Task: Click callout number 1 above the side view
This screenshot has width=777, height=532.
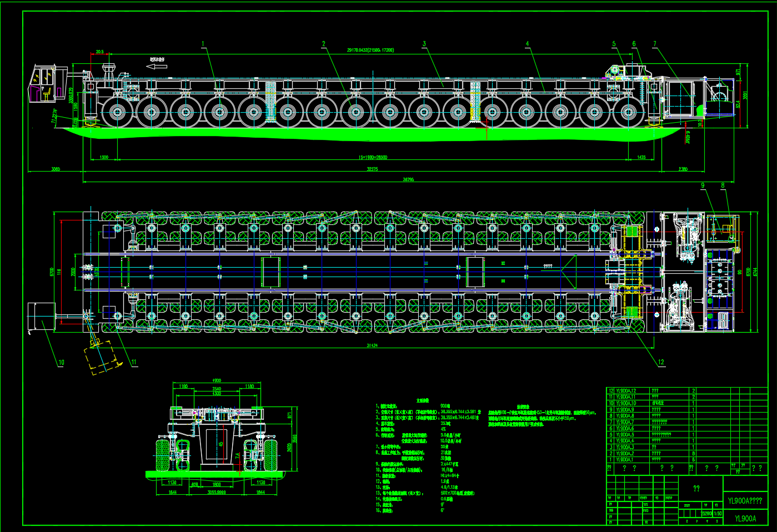Action: [x=203, y=44]
